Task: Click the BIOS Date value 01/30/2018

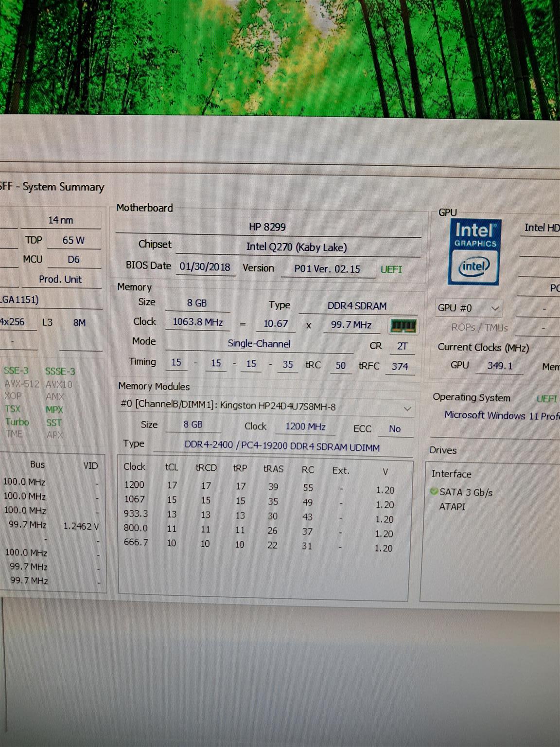Action: (205, 267)
